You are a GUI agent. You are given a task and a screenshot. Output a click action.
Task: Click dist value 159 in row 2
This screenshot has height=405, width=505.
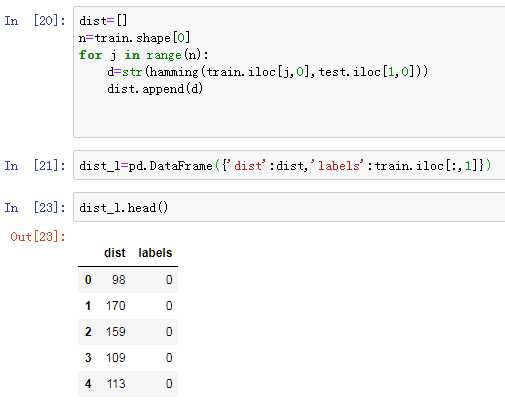click(x=116, y=331)
